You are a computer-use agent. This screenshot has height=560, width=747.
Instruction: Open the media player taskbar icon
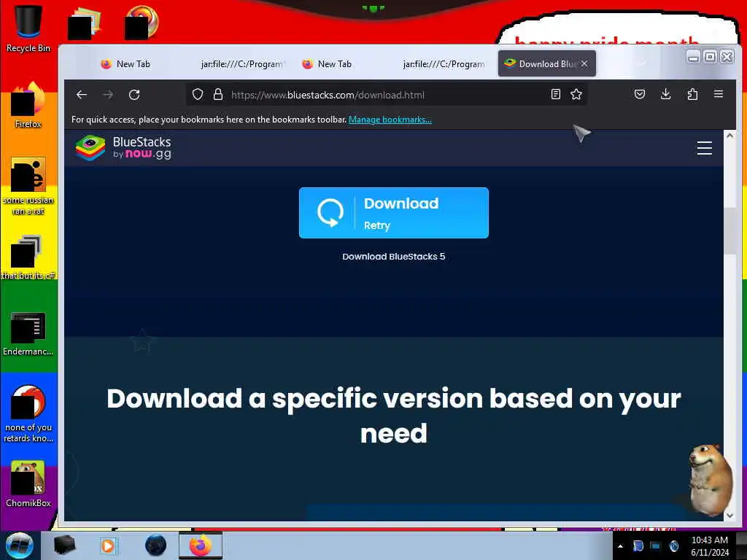pos(108,545)
